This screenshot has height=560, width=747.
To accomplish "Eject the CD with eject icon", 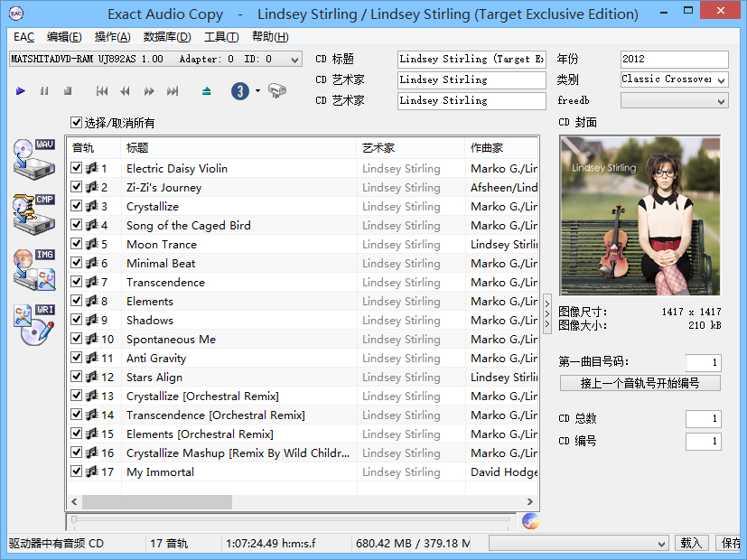I will pyautogui.click(x=206, y=90).
